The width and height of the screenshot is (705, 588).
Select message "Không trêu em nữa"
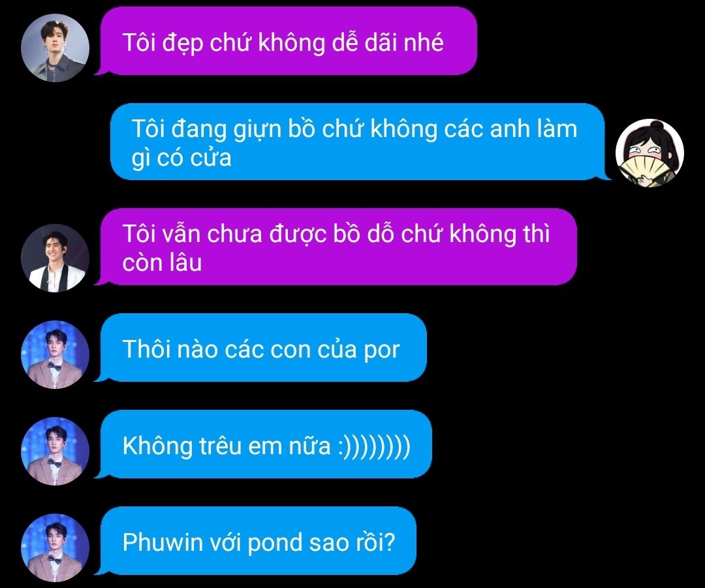(x=266, y=444)
